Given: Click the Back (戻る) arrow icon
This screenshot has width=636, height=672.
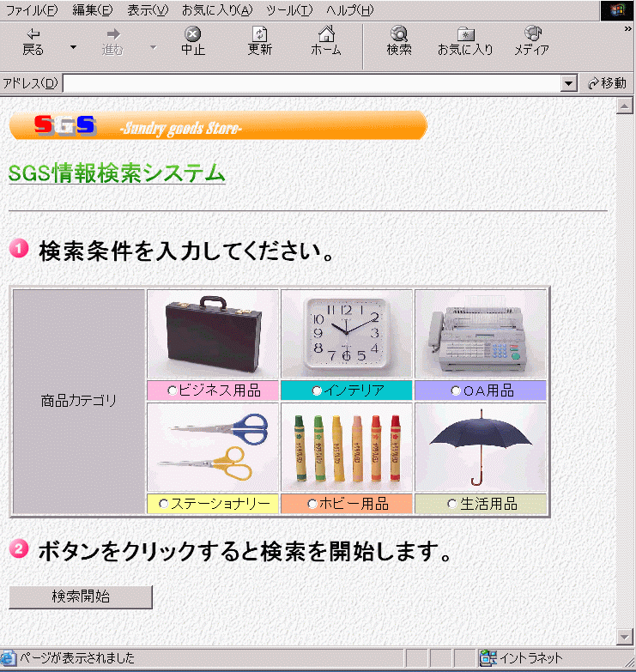Looking at the screenshot, I should 33,34.
